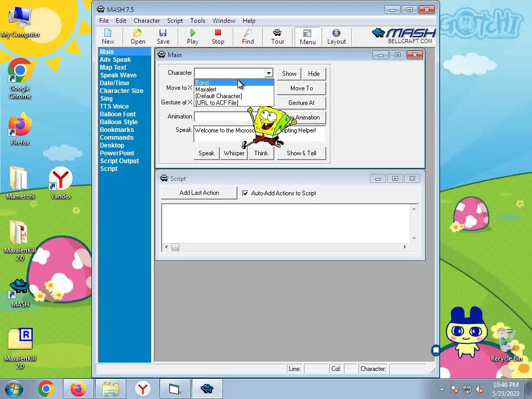Open the MASH desktop shortcut
The width and height of the screenshot is (532, 399).
[x=20, y=293]
